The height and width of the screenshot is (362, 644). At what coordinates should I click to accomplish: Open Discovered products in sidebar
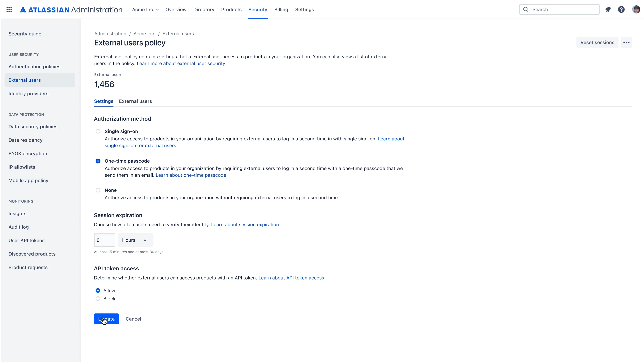point(32,254)
